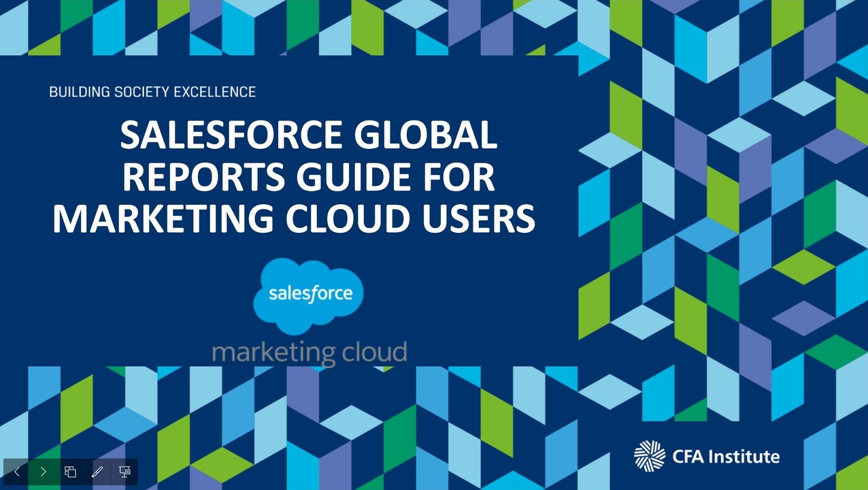This screenshot has width=868, height=490.
Task: Click the 'CFA Institute' wordmark text
Action: tap(726, 456)
